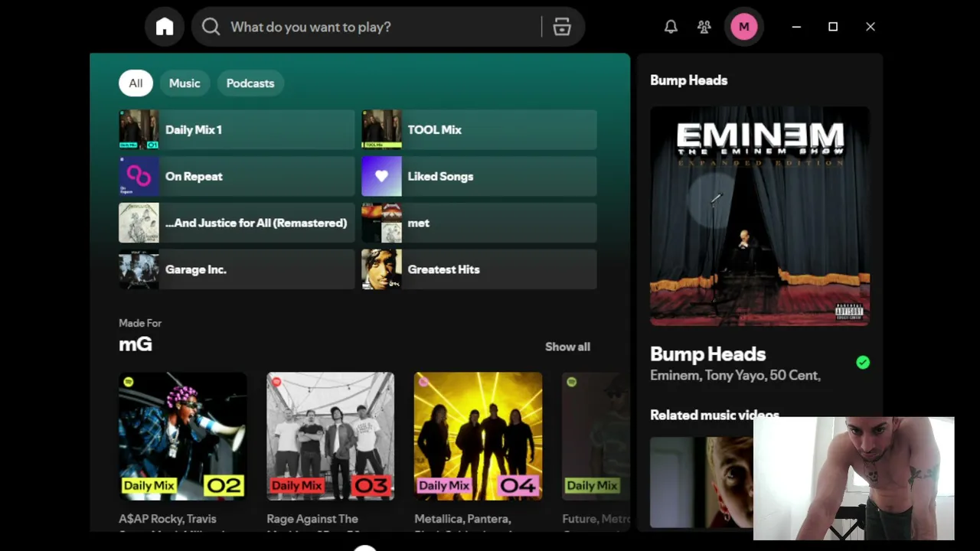Click the Eminem, Tony Yayo, 50 Cent artists
This screenshot has width=980, height=551.
(735, 376)
